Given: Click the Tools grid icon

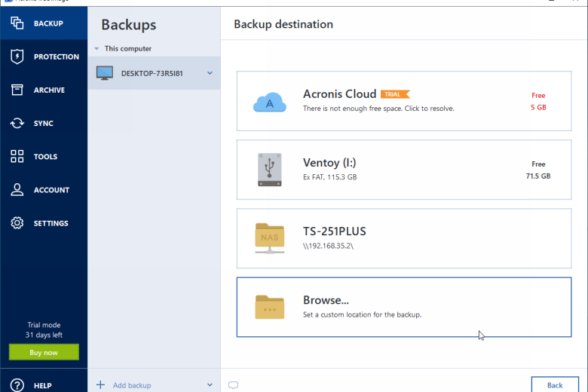Looking at the screenshot, I should [17, 156].
